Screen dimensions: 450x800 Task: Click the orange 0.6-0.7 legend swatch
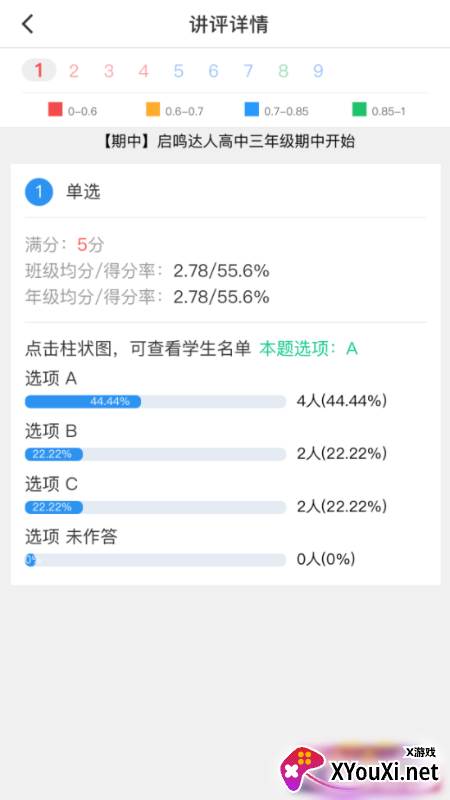tap(153, 109)
